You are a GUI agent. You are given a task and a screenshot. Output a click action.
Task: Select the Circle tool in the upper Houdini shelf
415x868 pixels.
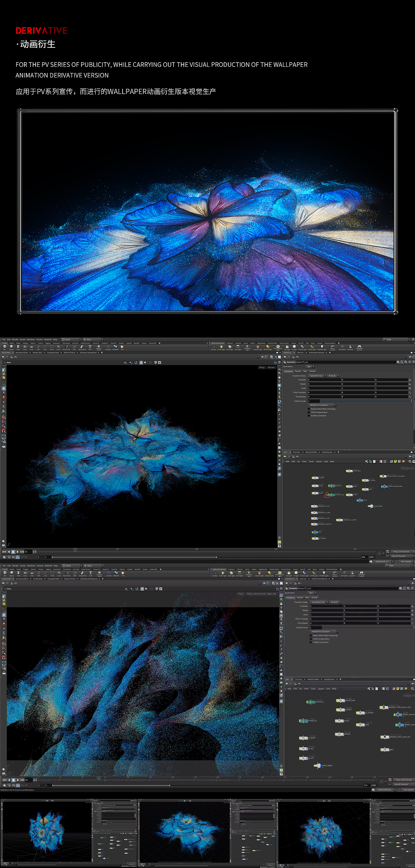coord(52,347)
